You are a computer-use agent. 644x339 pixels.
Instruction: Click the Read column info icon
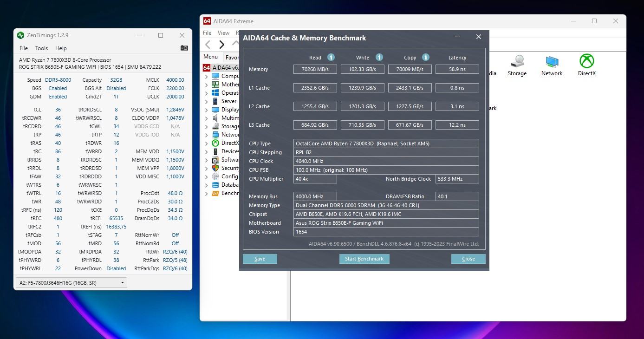(331, 57)
